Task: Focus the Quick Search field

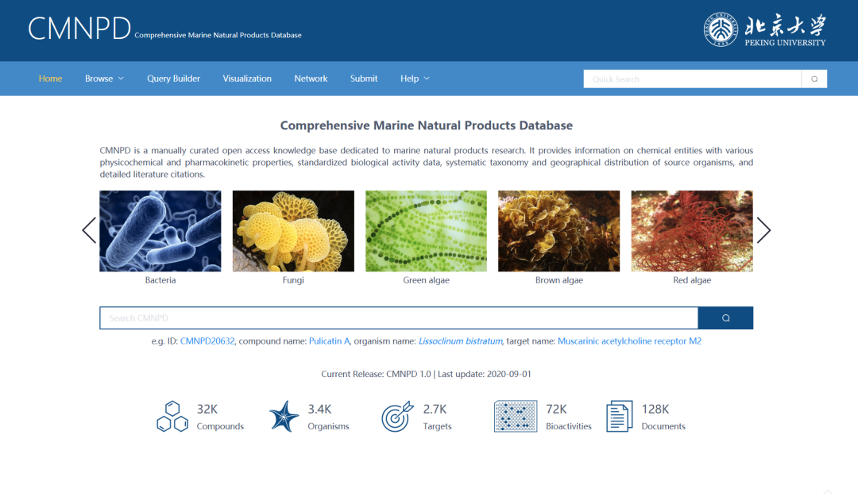Action: click(x=692, y=79)
